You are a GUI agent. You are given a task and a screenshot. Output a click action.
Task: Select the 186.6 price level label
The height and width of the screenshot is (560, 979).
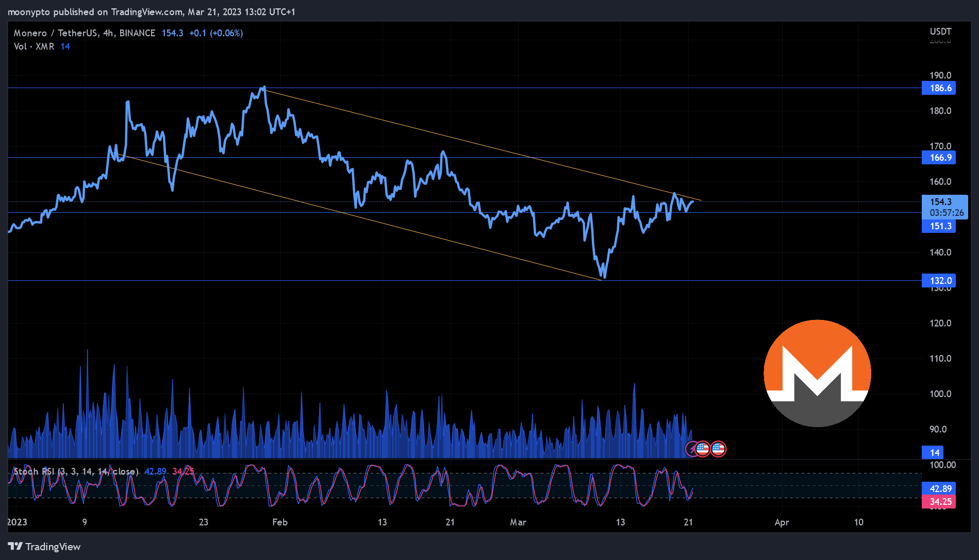click(x=938, y=88)
